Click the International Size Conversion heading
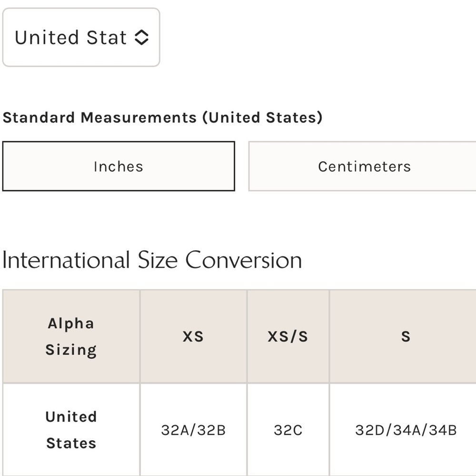The width and height of the screenshot is (476, 476). (152, 260)
